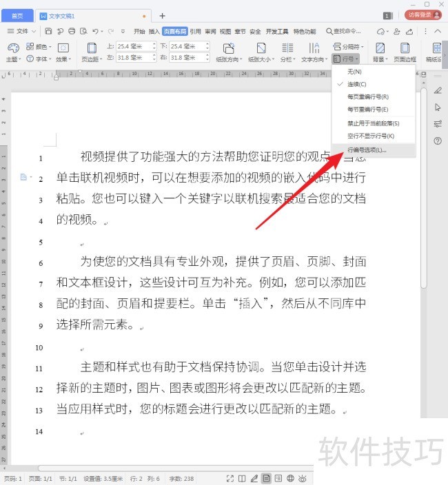
Task: Add a new document tab with plus
Action: [x=162, y=16]
